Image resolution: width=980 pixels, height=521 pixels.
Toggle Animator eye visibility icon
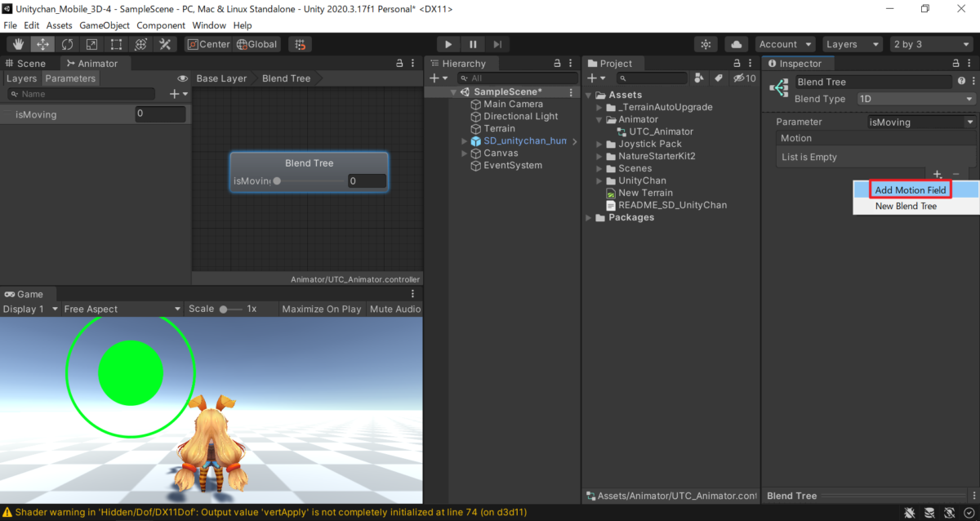[x=183, y=78]
